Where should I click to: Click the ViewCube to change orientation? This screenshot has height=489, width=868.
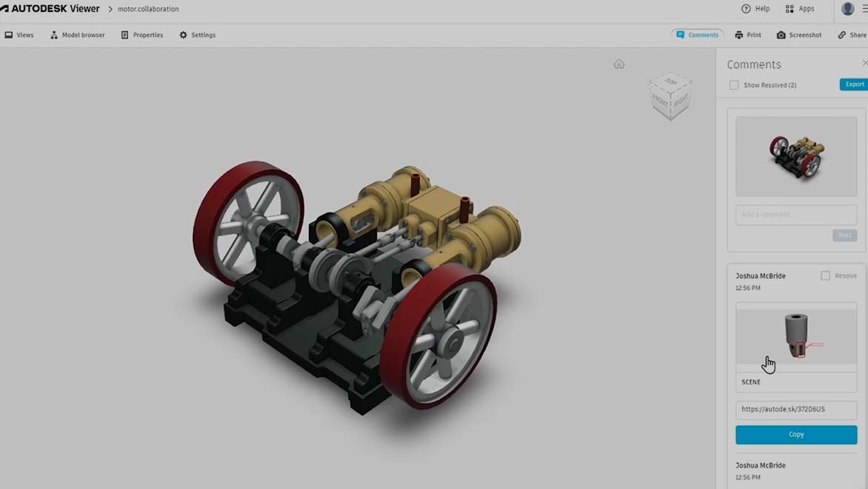coord(670,96)
